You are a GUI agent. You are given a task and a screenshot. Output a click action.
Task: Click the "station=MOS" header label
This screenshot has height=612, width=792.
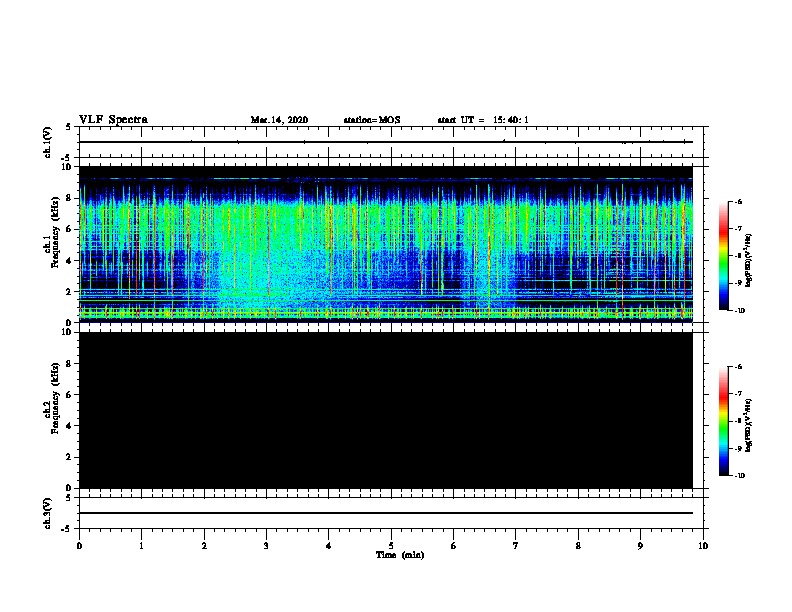pos(372,120)
